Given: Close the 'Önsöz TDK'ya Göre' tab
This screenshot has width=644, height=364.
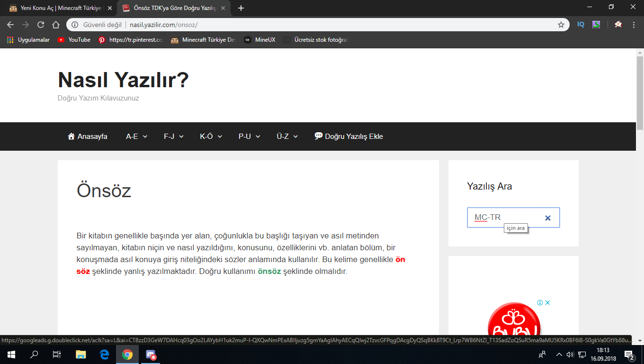Looking at the screenshot, I should tap(223, 8).
